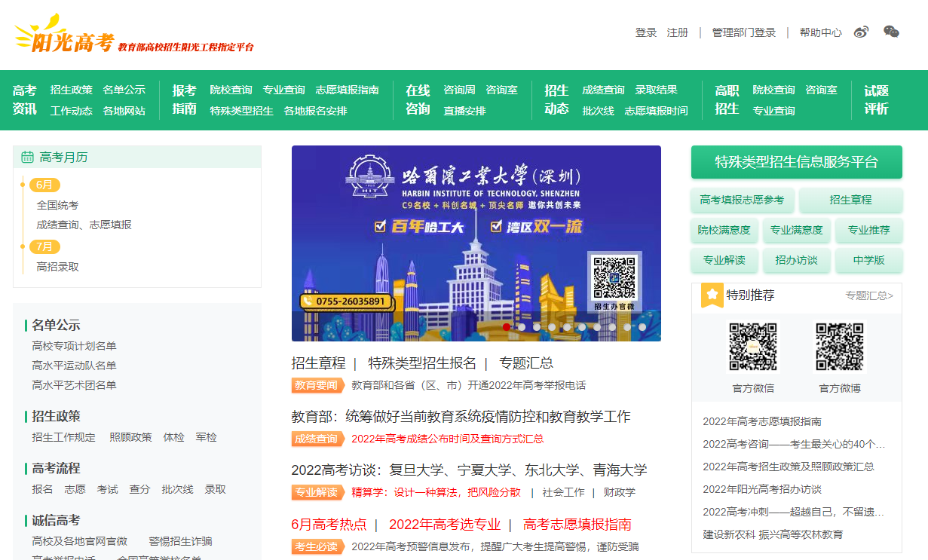Screen dimensions: 928x560
Task: Click 登录 in the top bar
Action: tap(646, 32)
